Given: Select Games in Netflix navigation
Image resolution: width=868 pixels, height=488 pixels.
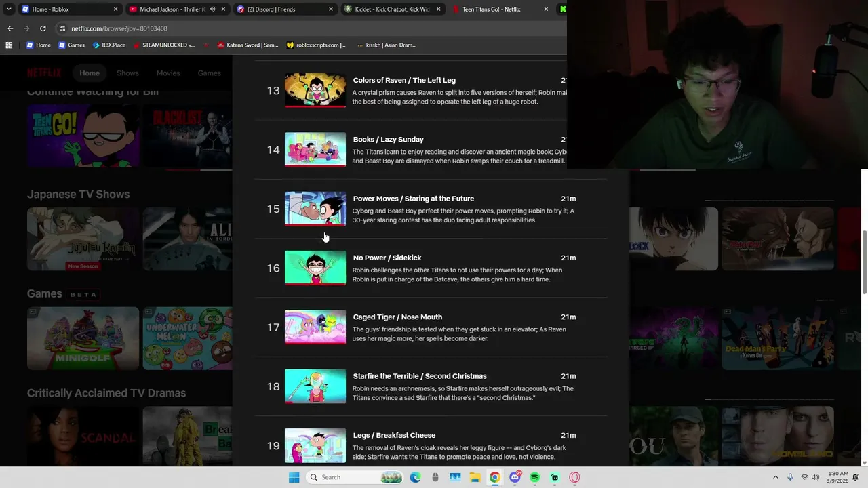Looking at the screenshot, I should (210, 73).
